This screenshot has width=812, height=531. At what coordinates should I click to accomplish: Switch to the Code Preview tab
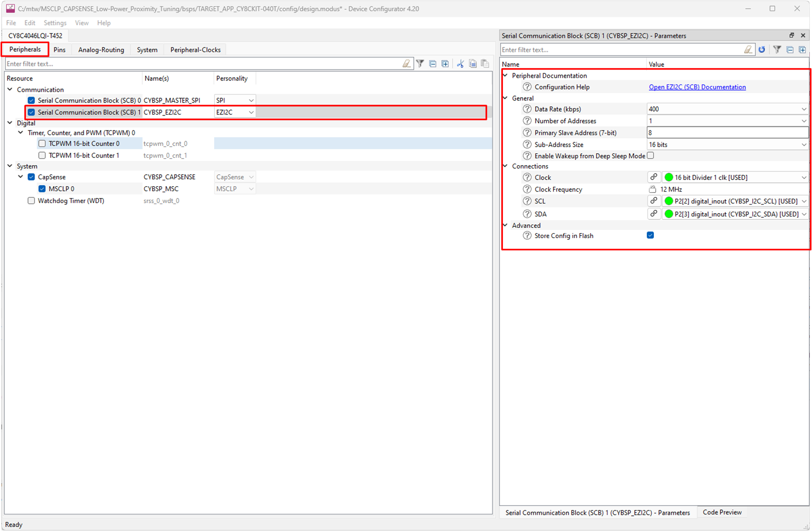[x=722, y=512]
